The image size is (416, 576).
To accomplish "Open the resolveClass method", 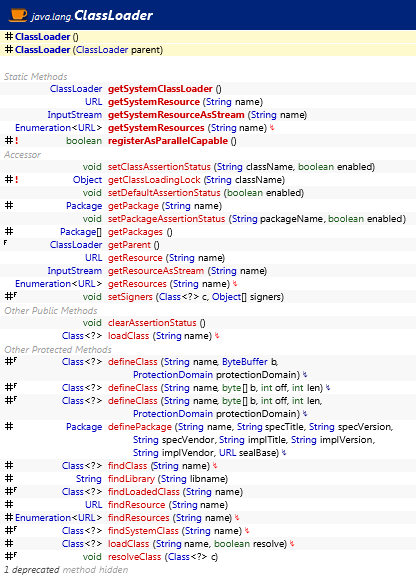I will pos(135,557).
